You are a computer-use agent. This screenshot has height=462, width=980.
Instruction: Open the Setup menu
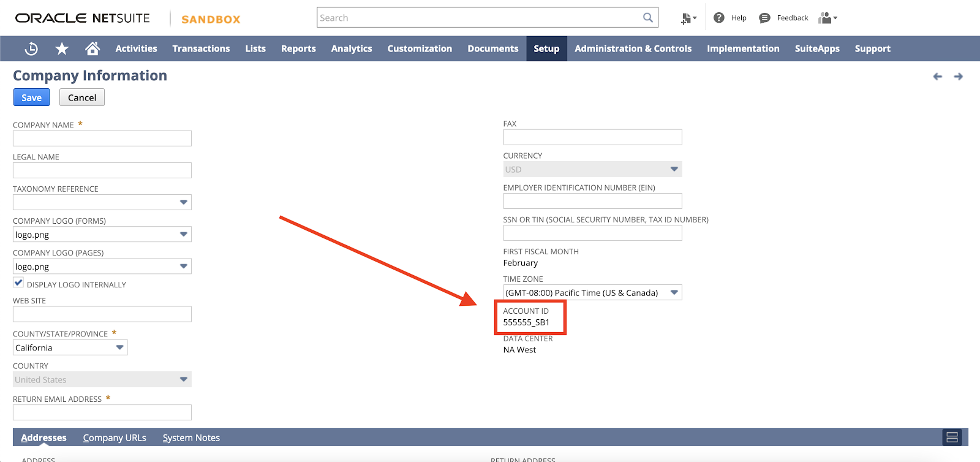[546, 48]
